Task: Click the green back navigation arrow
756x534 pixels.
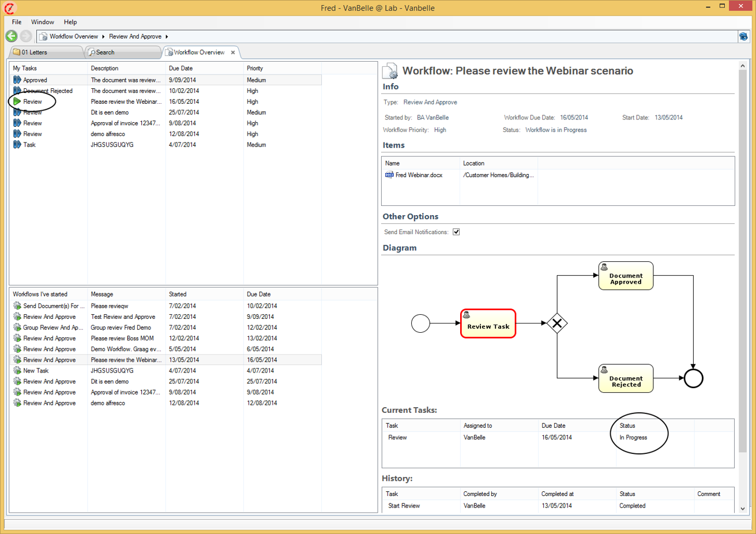Action: [x=12, y=36]
